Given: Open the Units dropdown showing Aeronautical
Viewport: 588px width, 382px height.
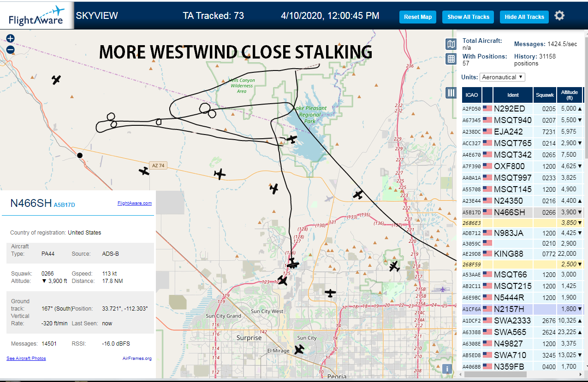Looking at the screenshot, I should coord(502,77).
